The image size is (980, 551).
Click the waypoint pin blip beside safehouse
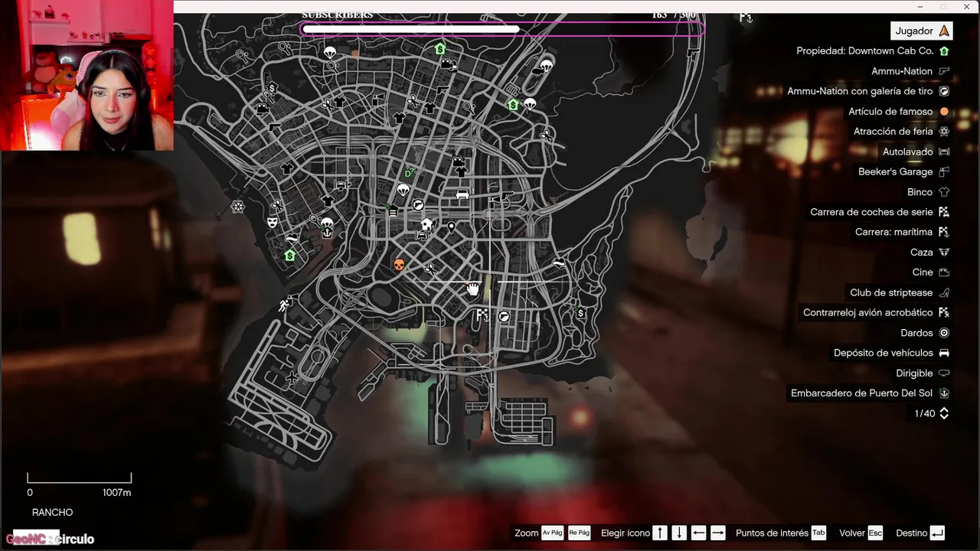point(451,227)
